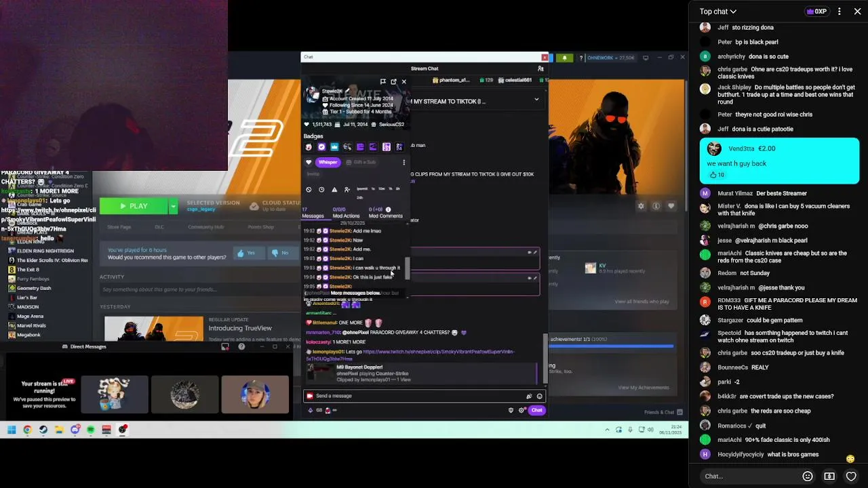Screen dimensions: 868x488
Task: Click the edit pencil next to Stewie2K
Action: 348,91
